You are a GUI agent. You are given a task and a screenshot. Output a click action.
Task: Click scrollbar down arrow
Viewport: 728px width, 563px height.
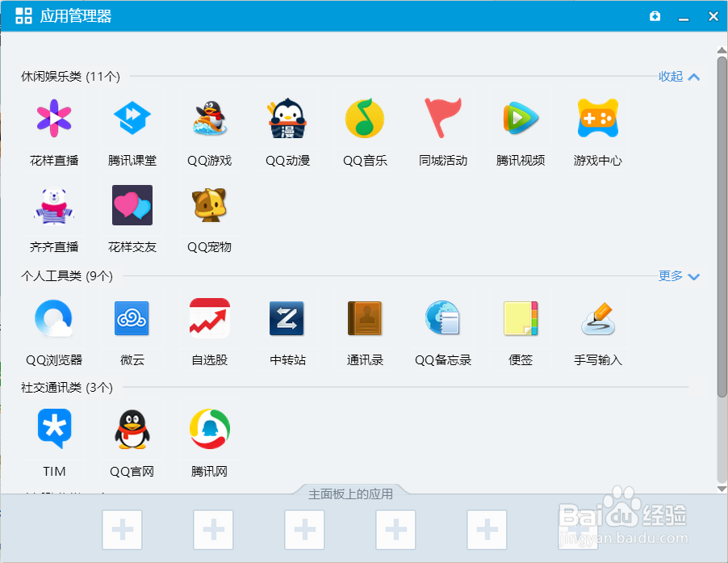722,489
